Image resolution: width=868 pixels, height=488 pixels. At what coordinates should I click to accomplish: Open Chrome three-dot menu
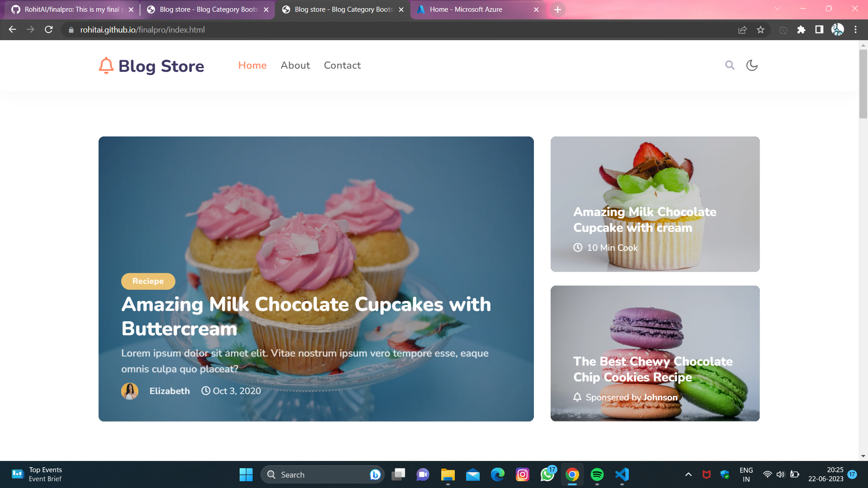(x=855, y=30)
